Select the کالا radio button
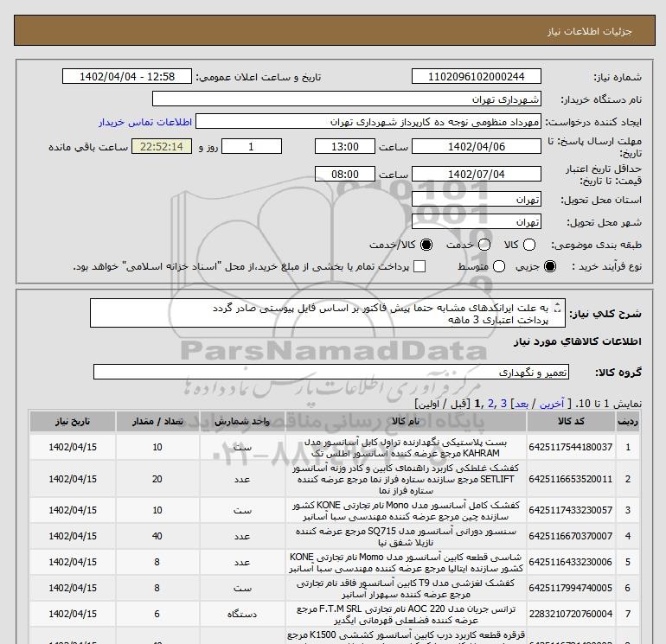Viewport: 666px width, 644px height. (x=529, y=245)
